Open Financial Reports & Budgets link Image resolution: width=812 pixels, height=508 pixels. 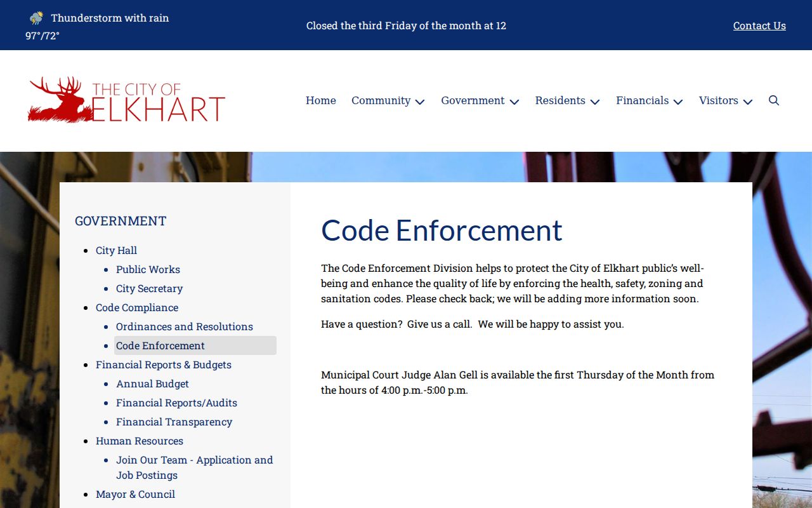pos(164,364)
